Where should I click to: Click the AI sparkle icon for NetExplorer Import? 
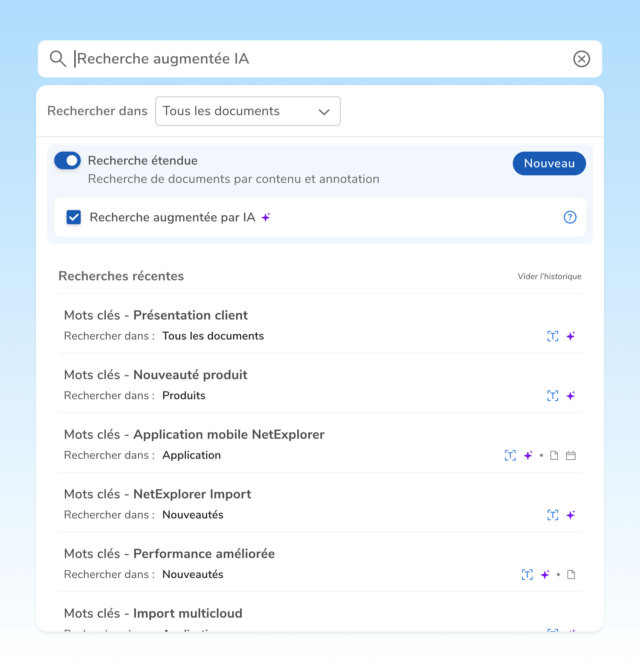[x=570, y=515]
